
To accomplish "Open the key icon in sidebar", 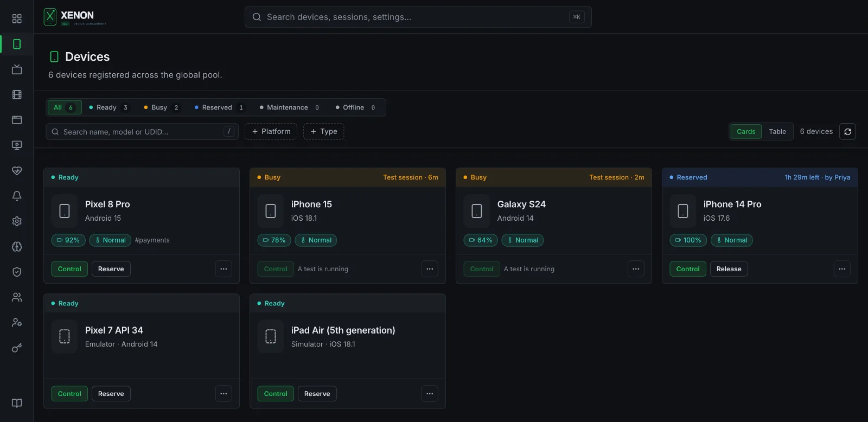I will [17, 348].
